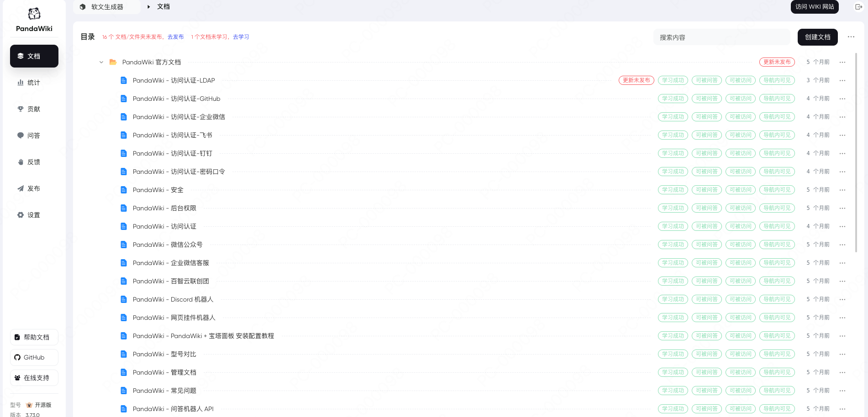Screen dimensions: 868x417
Task: Click the logout icon at top right
Action: click(858, 7)
